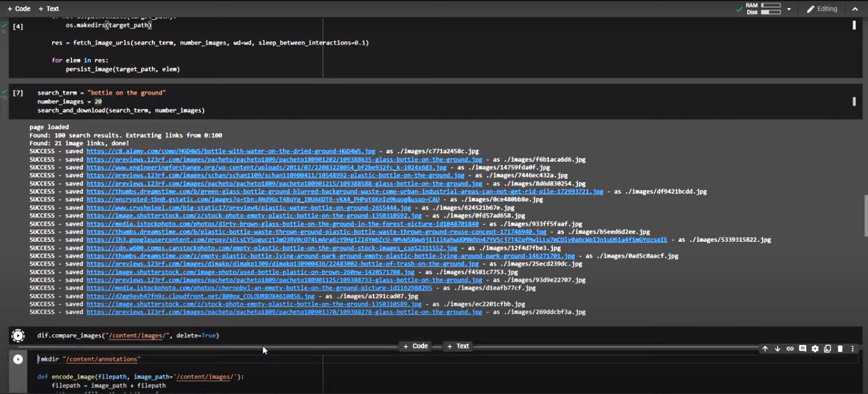Viewport: 868px width, 394px height.
Task: Stop the running compare_images cell
Action: pos(18,335)
